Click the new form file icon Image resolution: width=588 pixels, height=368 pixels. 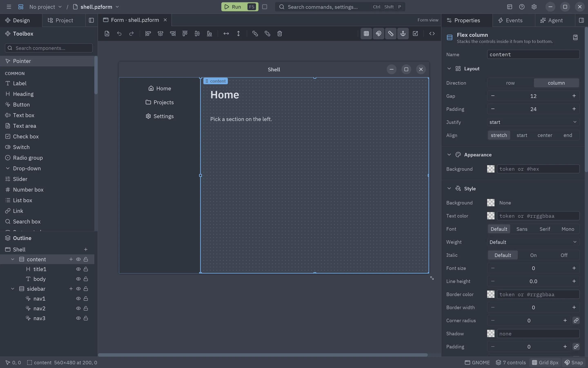[x=107, y=34]
